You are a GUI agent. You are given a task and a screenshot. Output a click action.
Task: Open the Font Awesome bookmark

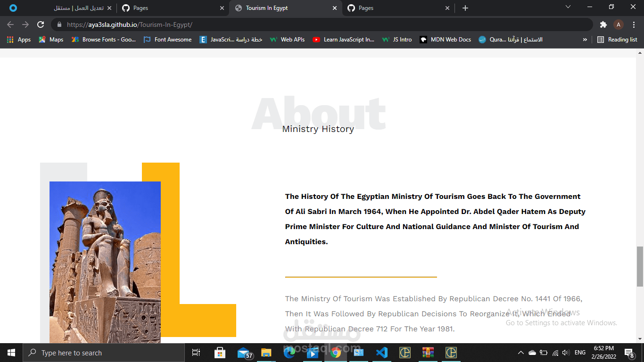tap(167, 40)
